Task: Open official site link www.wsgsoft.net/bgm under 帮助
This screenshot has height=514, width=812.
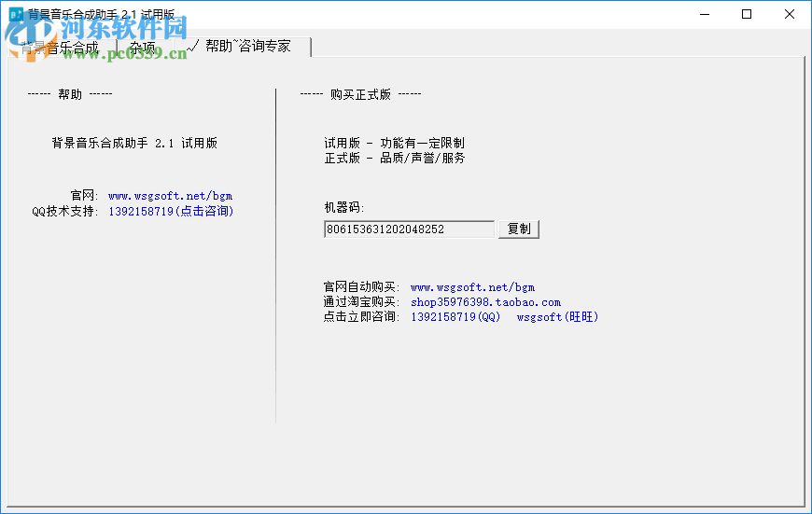Action: [x=171, y=196]
